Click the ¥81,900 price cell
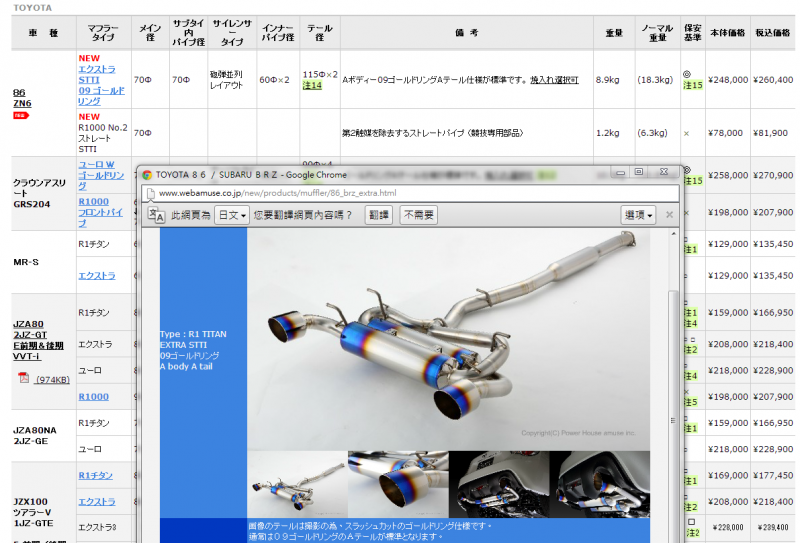Image resolution: width=800 pixels, height=543 pixels. [770, 133]
